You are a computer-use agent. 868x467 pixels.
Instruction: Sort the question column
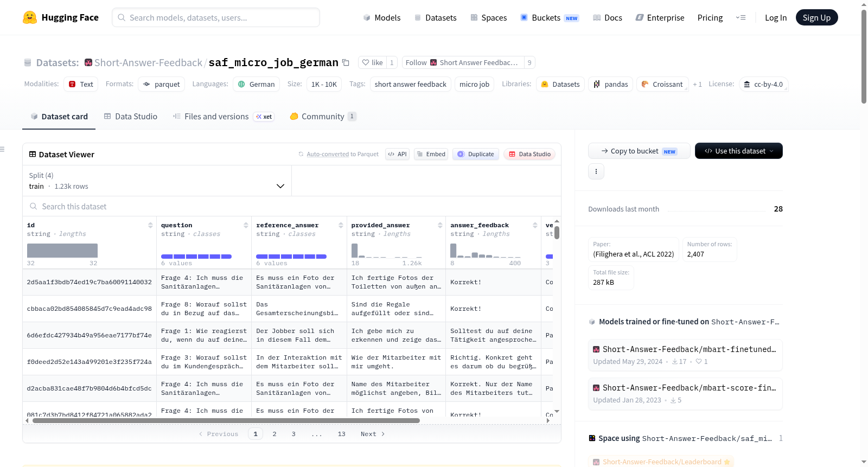(246, 225)
